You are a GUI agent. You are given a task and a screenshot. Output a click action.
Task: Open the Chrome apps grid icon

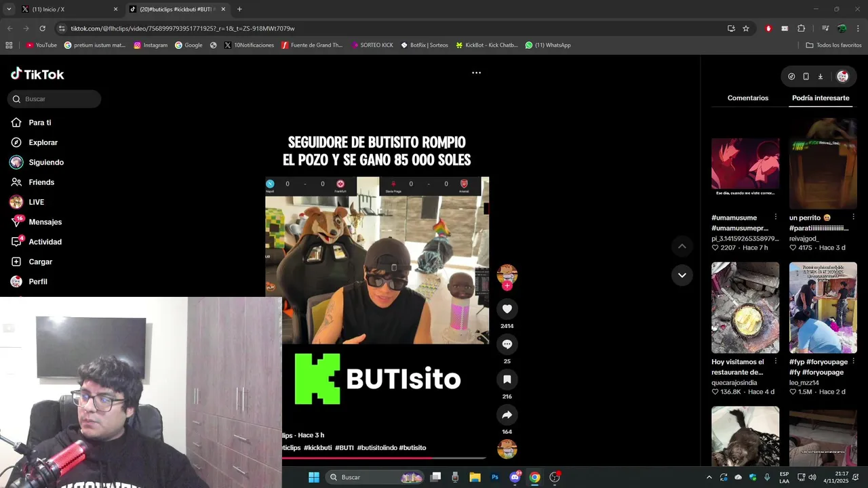(x=9, y=45)
